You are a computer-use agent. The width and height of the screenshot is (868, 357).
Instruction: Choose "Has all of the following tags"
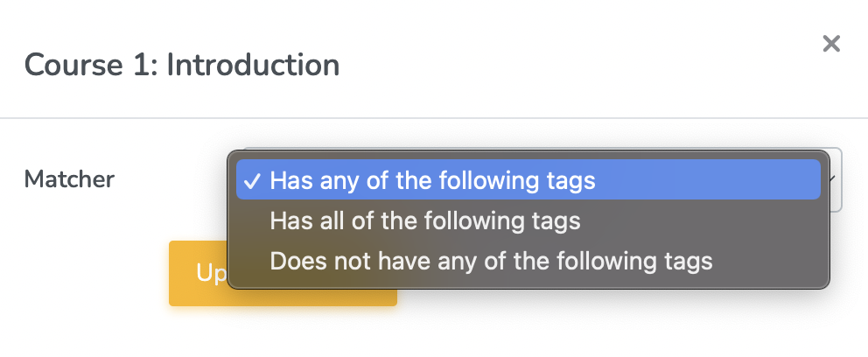pyautogui.click(x=425, y=220)
